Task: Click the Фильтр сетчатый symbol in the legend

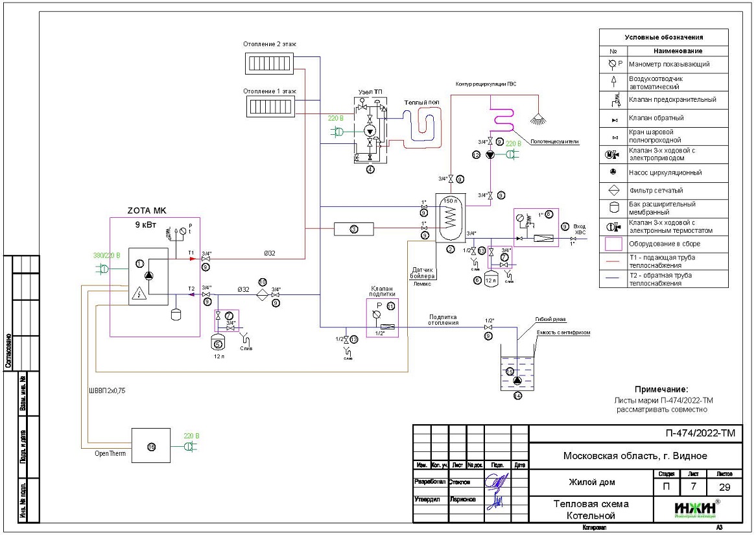Action: (x=613, y=191)
